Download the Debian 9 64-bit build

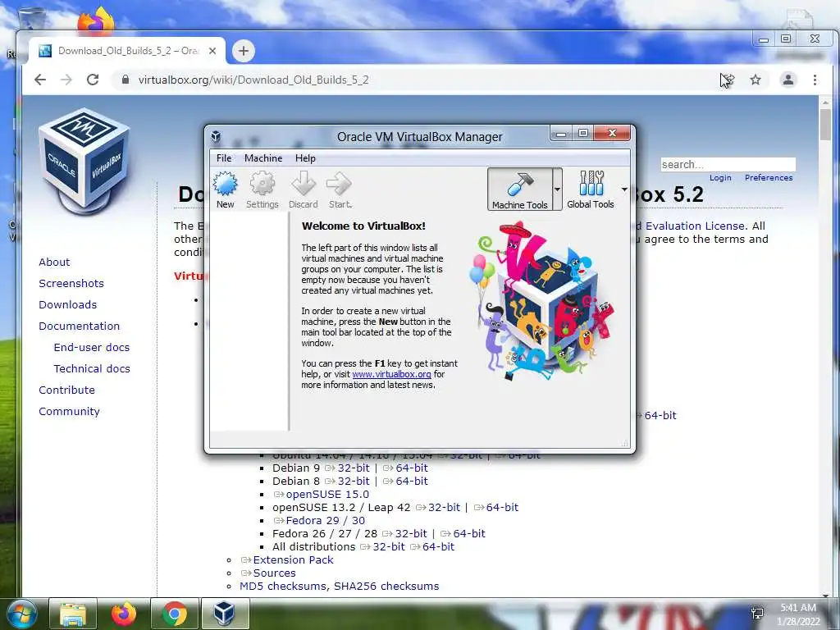coord(412,468)
